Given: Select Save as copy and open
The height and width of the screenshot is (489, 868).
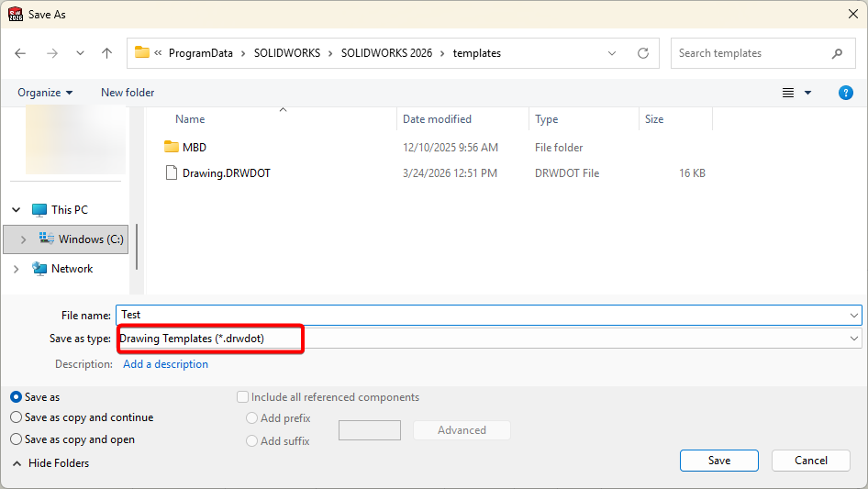Looking at the screenshot, I should [x=16, y=439].
